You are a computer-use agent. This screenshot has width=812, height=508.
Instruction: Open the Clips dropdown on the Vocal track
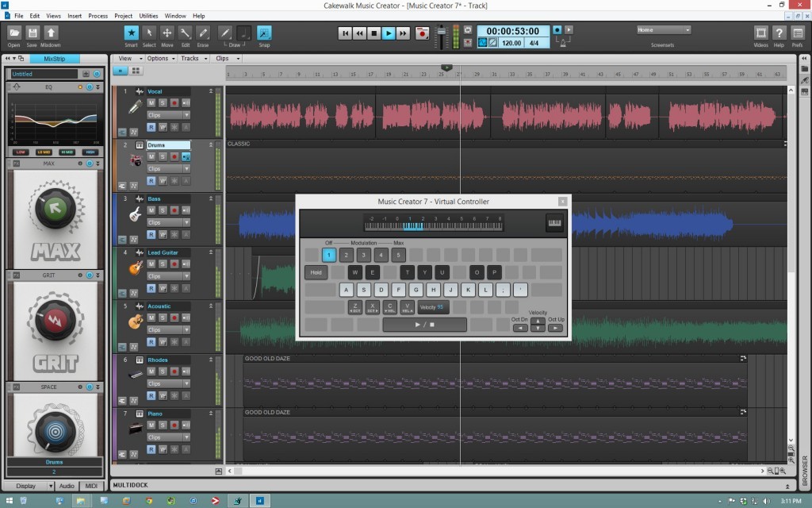168,115
